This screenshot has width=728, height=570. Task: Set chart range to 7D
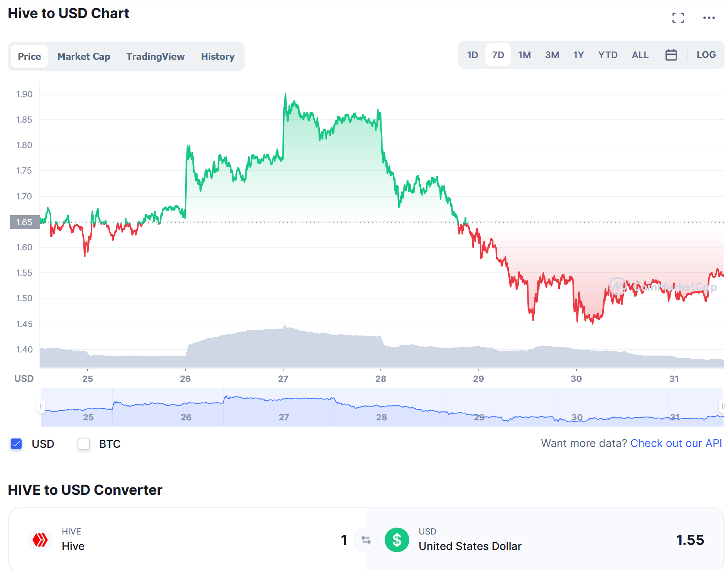point(498,55)
